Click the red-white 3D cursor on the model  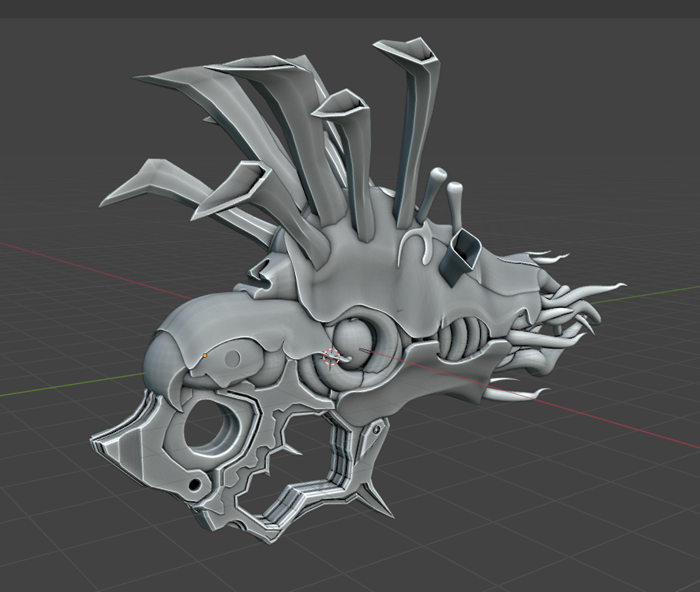tap(331, 356)
